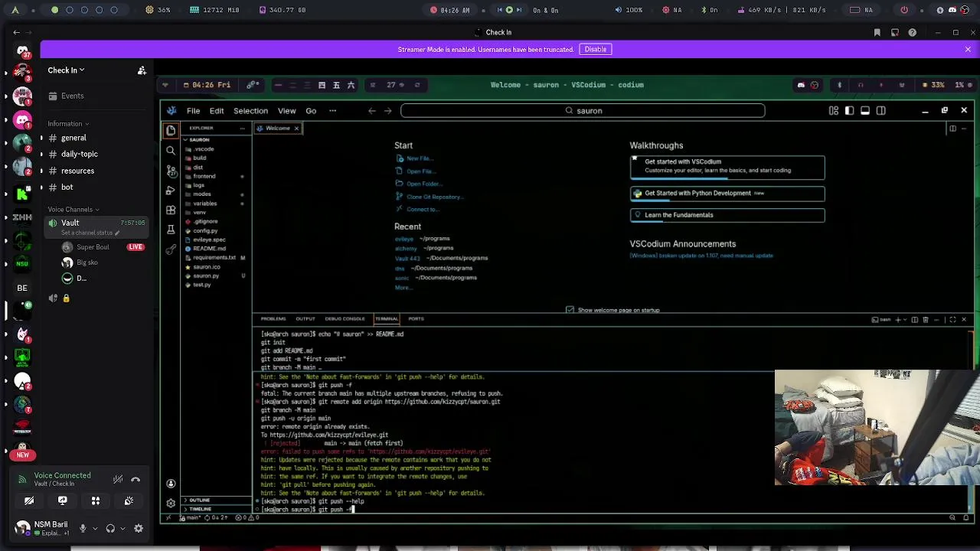Go forward with editor navigation arrow
Viewport: 980px width, 551px height.
tap(388, 111)
